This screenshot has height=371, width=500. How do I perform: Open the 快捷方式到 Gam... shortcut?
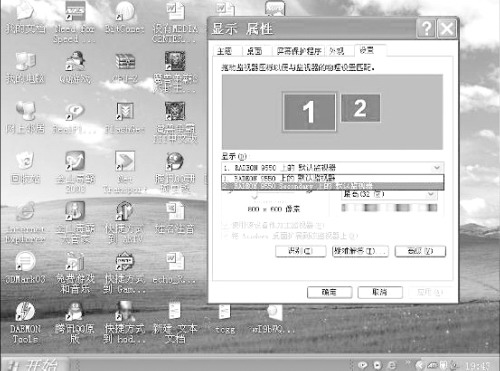125,272
